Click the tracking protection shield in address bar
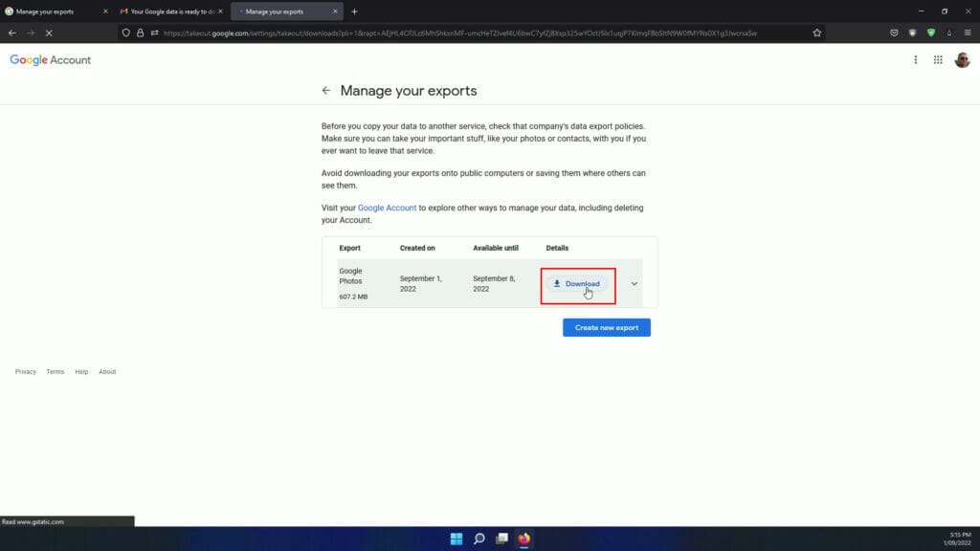Screen dimensions: 980x551 point(126,32)
